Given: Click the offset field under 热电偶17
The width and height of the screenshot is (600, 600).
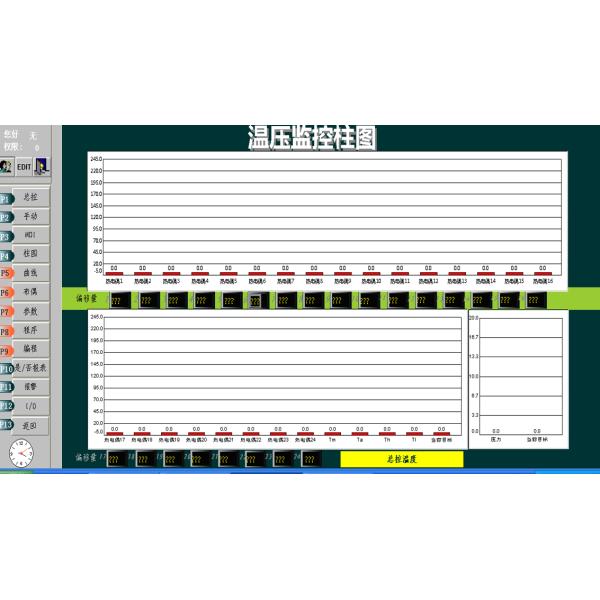Looking at the screenshot, I should point(114,459).
